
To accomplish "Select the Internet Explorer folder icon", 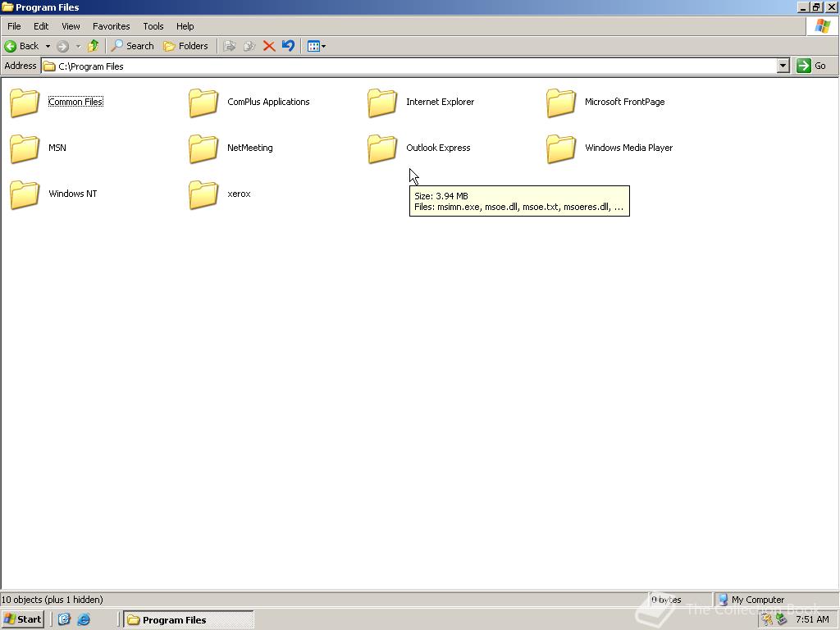I will pyautogui.click(x=382, y=102).
